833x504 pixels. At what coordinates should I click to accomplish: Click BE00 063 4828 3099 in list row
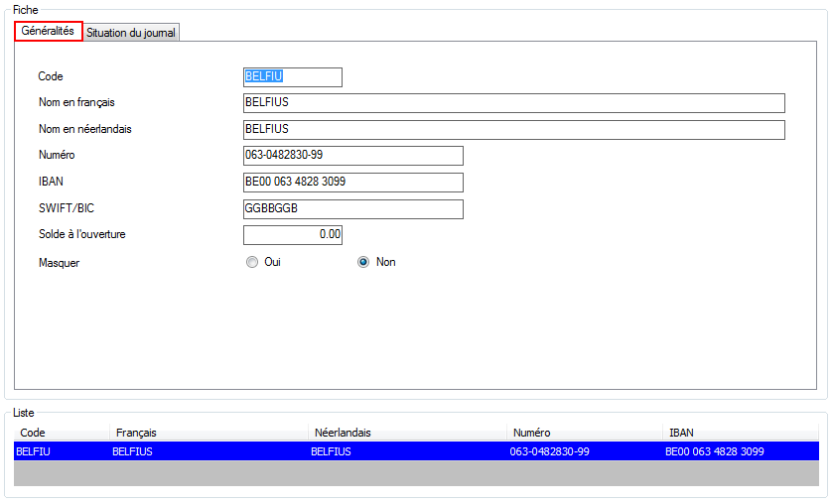pyautogui.click(x=715, y=451)
